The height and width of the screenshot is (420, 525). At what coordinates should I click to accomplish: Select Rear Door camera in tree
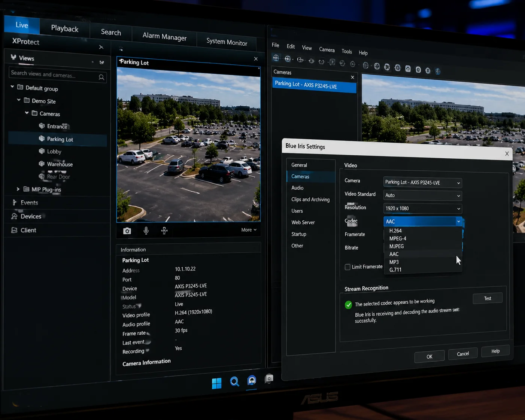(x=58, y=177)
